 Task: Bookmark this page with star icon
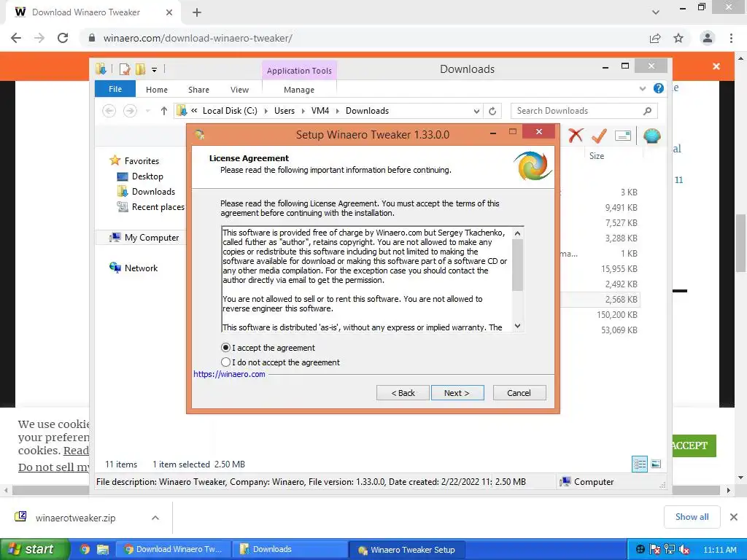[x=678, y=38]
